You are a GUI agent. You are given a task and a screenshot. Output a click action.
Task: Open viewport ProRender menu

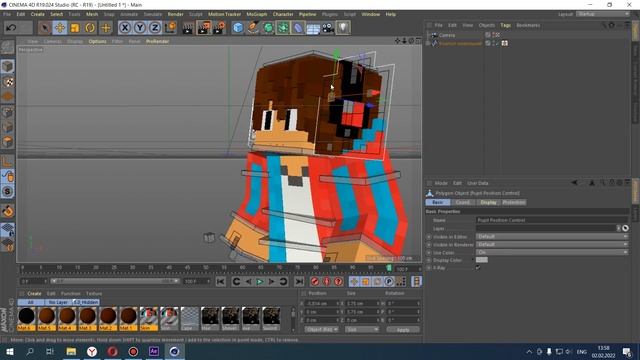click(x=158, y=41)
